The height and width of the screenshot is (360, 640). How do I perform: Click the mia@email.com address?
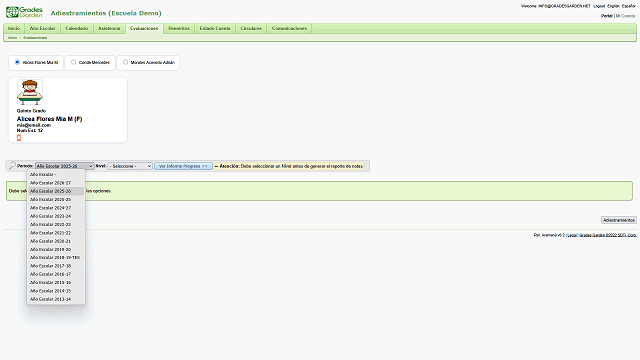click(x=33, y=125)
